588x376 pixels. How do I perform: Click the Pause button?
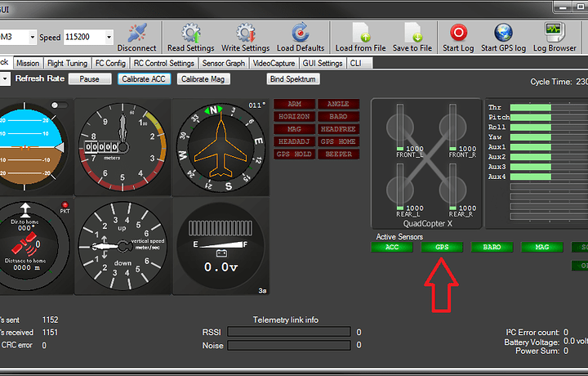point(90,79)
